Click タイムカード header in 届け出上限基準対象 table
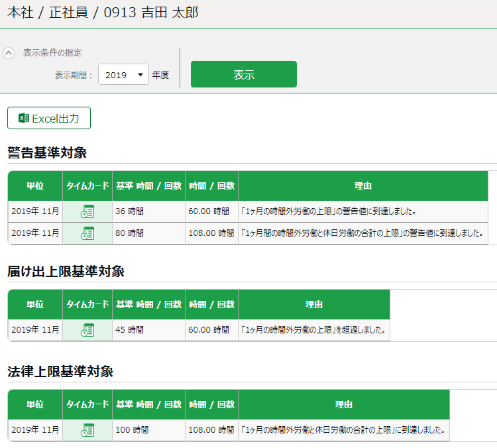The height and width of the screenshot is (448, 497). [87, 305]
